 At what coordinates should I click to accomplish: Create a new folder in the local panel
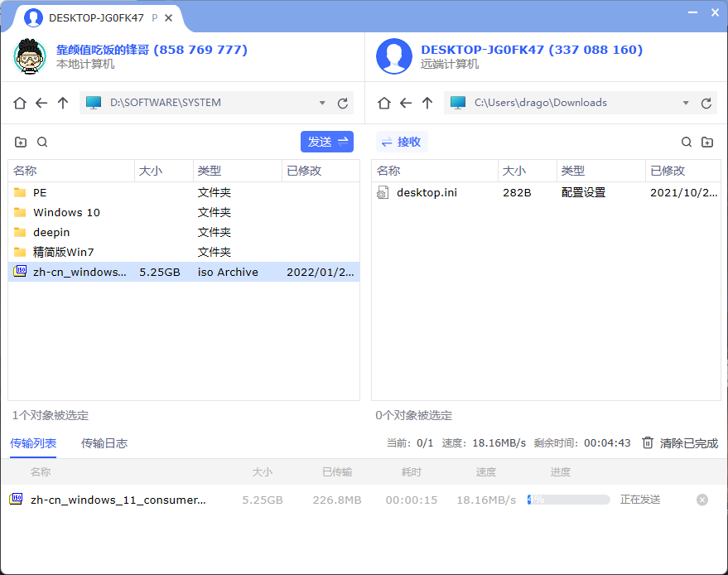(20, 142)
